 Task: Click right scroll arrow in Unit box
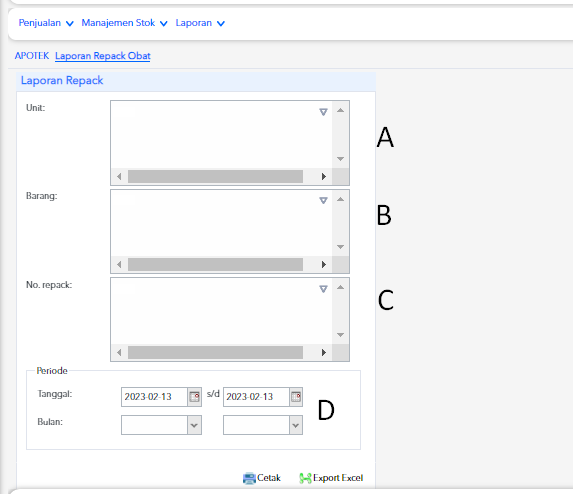pos(324,176)
